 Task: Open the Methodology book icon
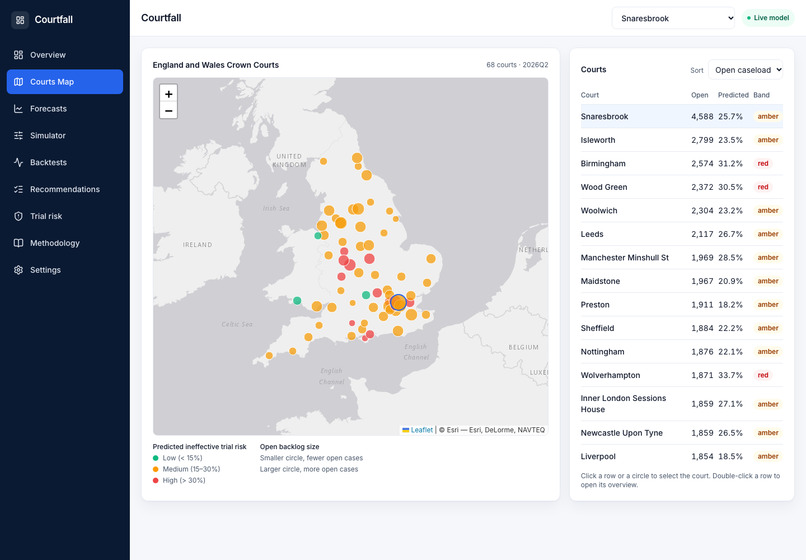19,243
